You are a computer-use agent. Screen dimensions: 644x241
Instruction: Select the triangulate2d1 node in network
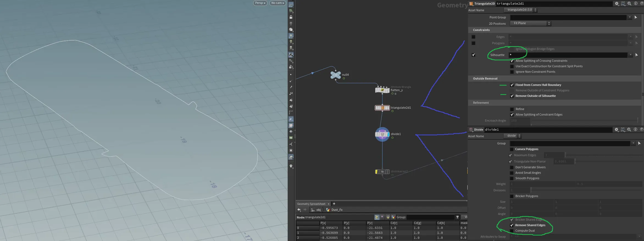(x=382, y=108)
